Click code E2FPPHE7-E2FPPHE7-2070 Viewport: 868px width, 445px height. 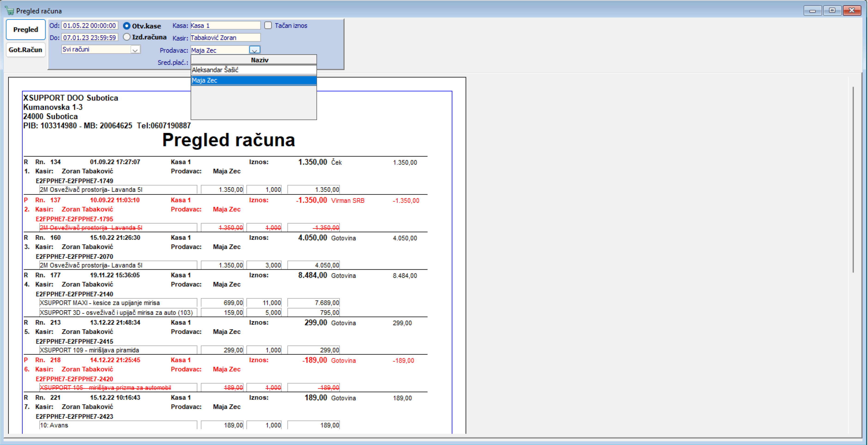75,256
